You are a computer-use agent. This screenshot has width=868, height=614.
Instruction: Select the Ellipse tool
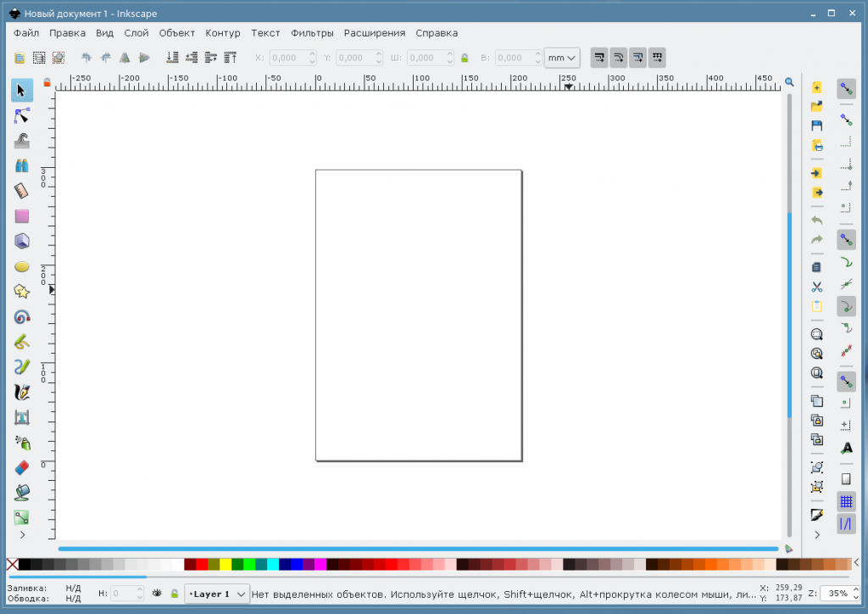coord(21,267)
